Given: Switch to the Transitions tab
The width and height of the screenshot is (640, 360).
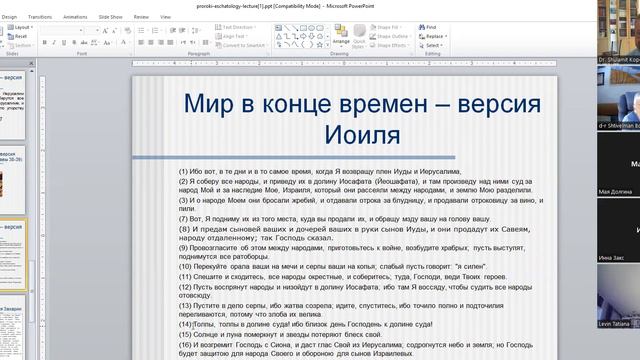Looking at the screenshot, I should [x=40, y=17].
